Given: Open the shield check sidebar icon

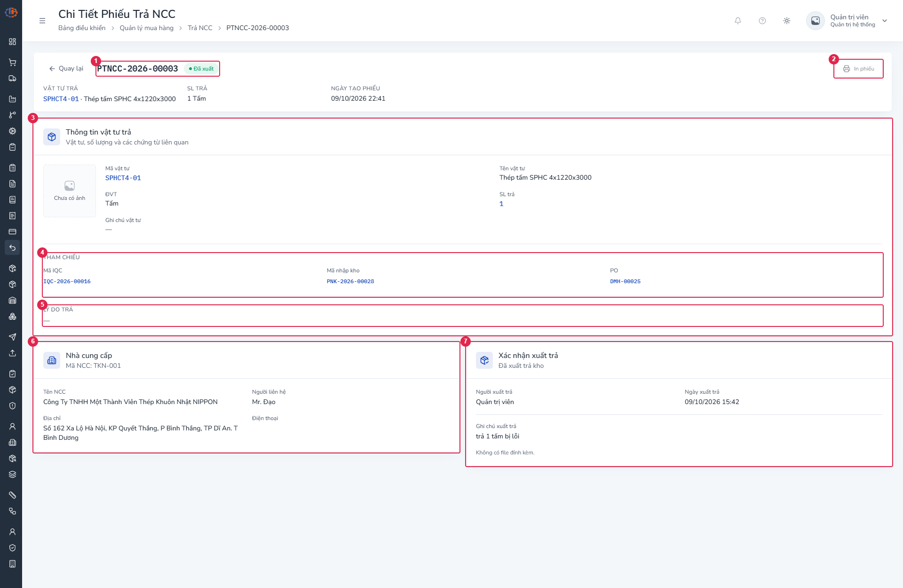Looking at the screenshot, I should [12, 548].
